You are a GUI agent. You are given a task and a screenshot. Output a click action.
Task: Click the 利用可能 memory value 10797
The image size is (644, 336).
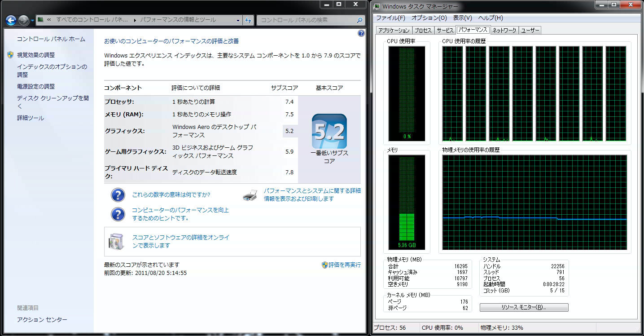point(461,279)
